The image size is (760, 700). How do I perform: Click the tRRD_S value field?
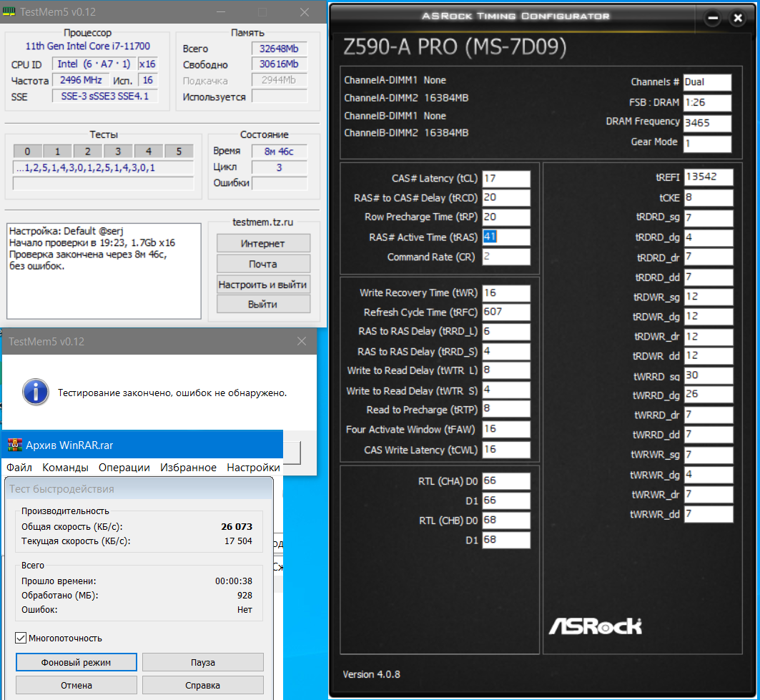[x=506, y=352]
